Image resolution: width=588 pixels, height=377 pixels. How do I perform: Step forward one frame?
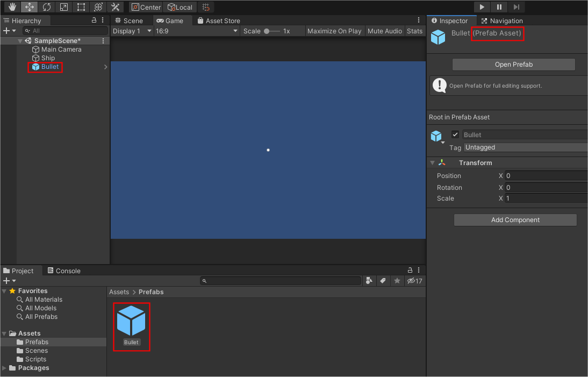[x=517, y=7]
